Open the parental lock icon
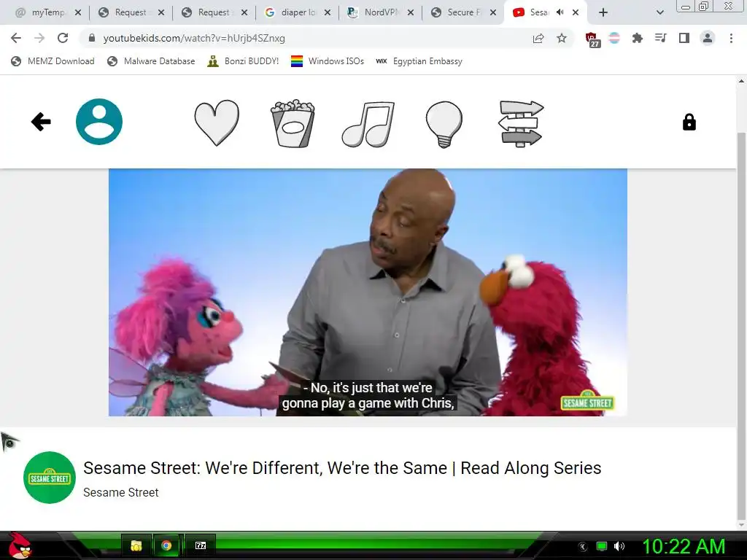This screenshot has height=560, width=747. (689, 122)
